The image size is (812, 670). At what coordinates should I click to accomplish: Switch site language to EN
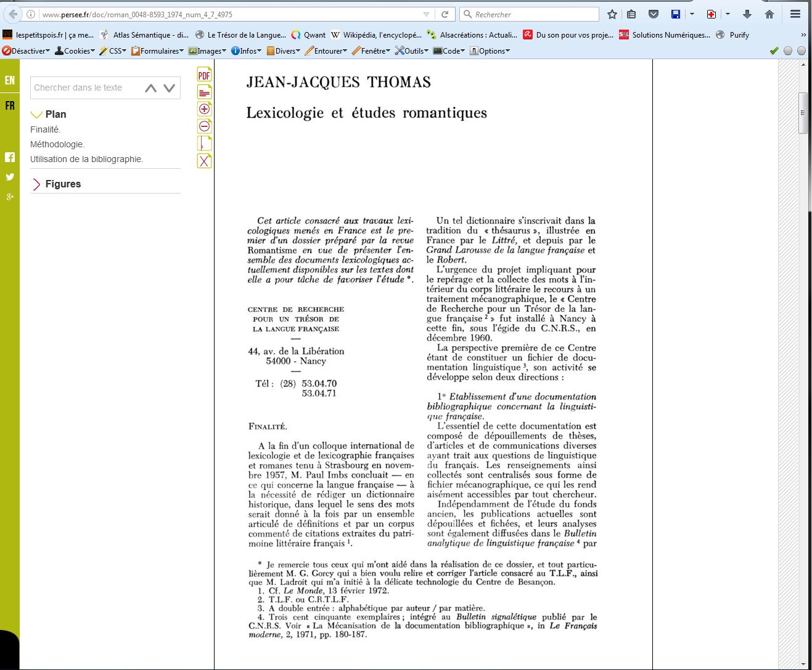(10, 80)
